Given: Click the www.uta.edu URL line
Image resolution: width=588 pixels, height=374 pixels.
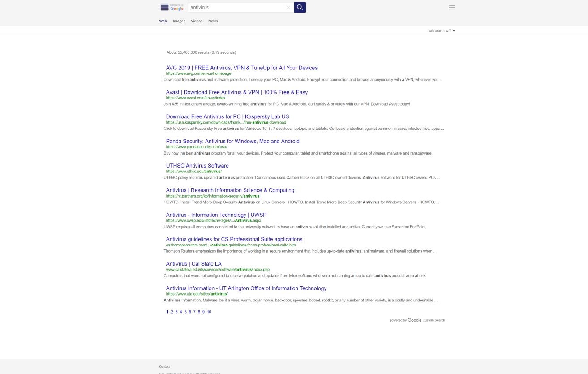Looking at the screenshot, I should [x=197, y=294].
